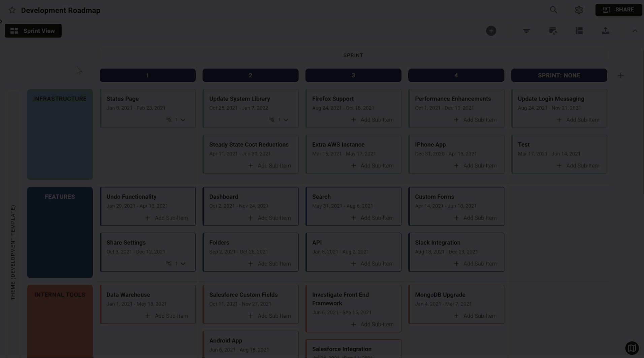Viewport: 644px width, 358px height.
Task: Open the format view icon
Action: coord(553,31)
